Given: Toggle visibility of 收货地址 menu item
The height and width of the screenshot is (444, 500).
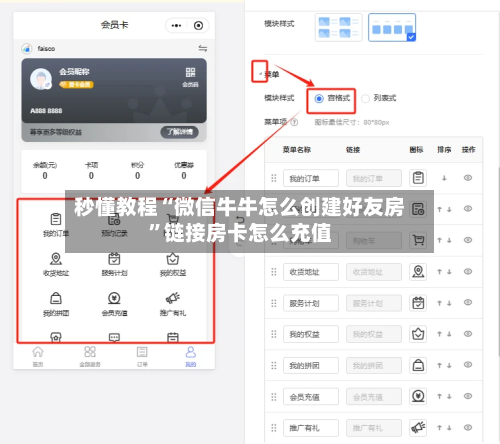Looking at the screenshot, I should pyautogui.click(x=468, y=271).
